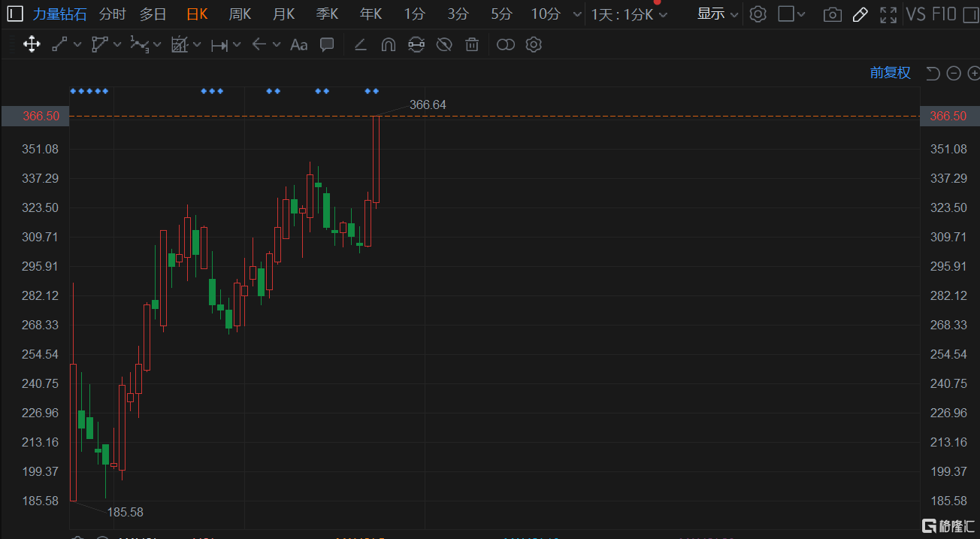The image size is (980, 539).
Task: Take a chart screenshot with camera icon
Action: [832, 14]
